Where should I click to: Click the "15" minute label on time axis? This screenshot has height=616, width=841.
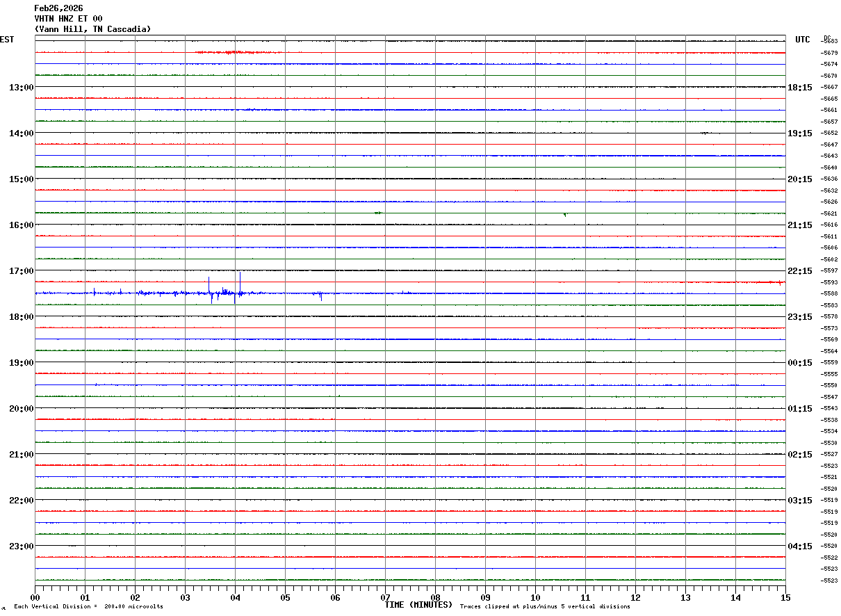coord(785,597)
